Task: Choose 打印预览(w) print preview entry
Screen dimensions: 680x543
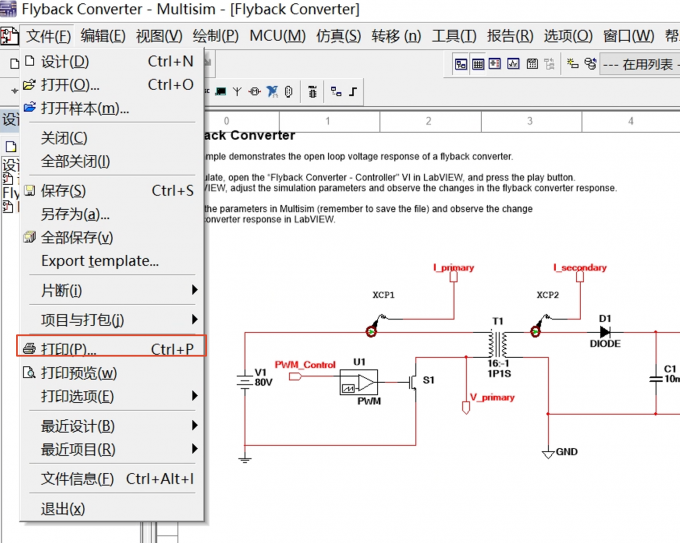Action: pyautogui.click(x=111, y=373)
